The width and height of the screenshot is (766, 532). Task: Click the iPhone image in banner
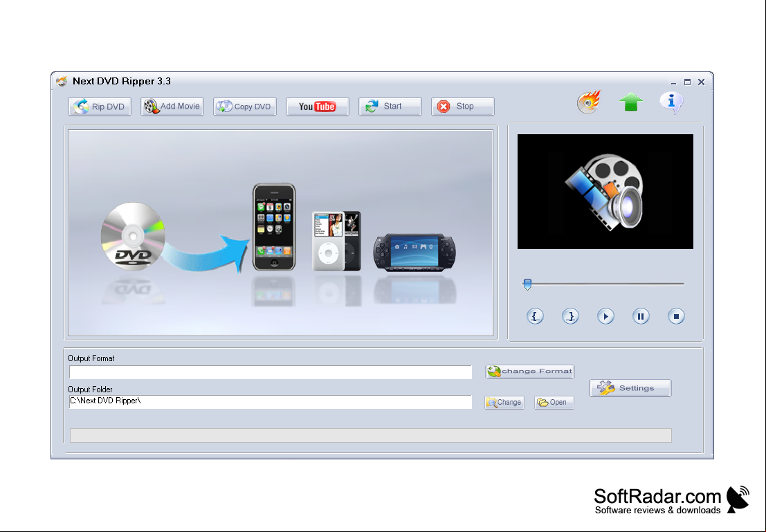[x=274, y=227]
